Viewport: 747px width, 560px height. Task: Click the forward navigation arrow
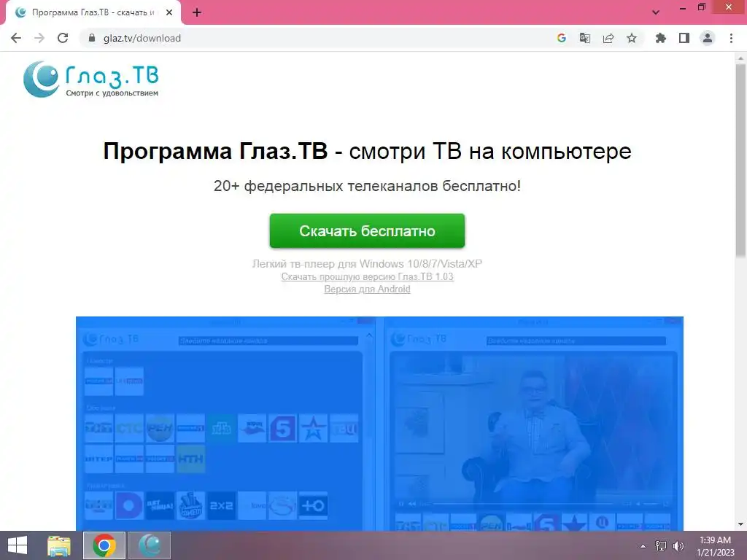(x=39, y=38)
